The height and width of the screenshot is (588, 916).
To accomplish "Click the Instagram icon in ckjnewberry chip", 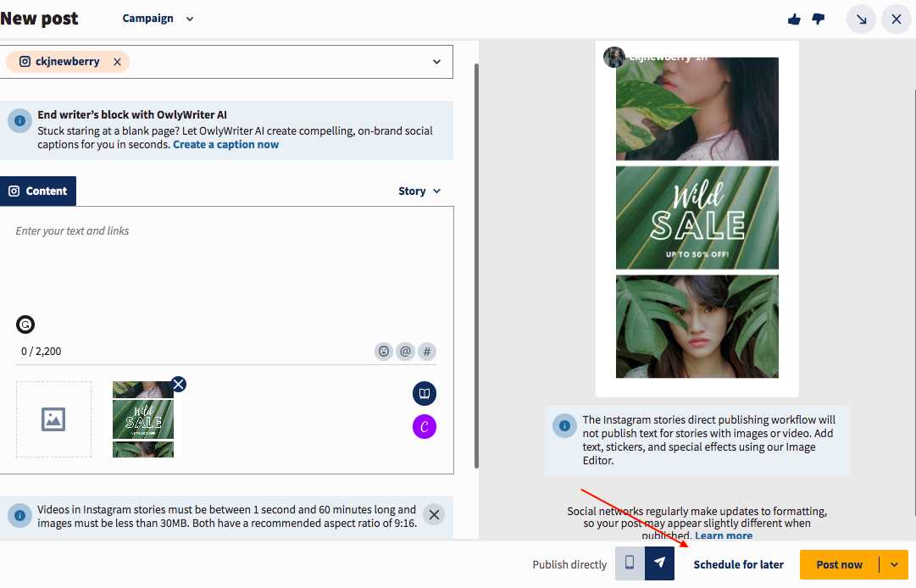I will [x=25, y=61].
